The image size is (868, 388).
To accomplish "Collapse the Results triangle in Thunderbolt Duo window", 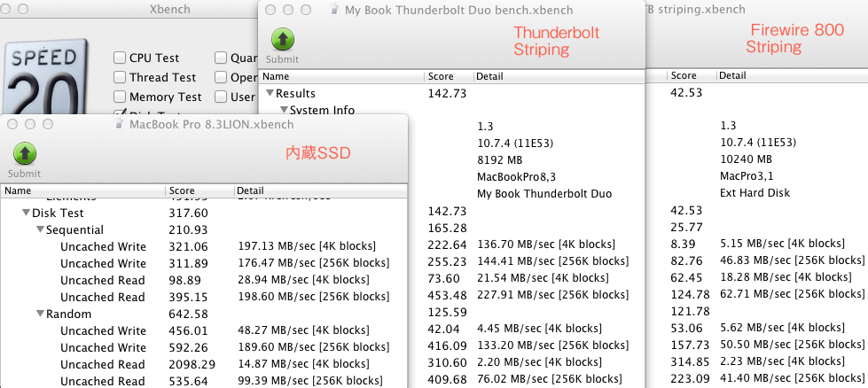I will click(270, 93).
